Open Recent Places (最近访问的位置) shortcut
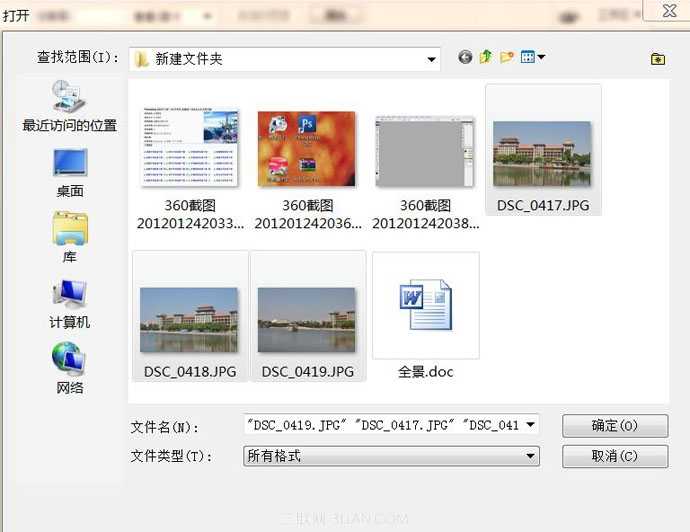 69,106
